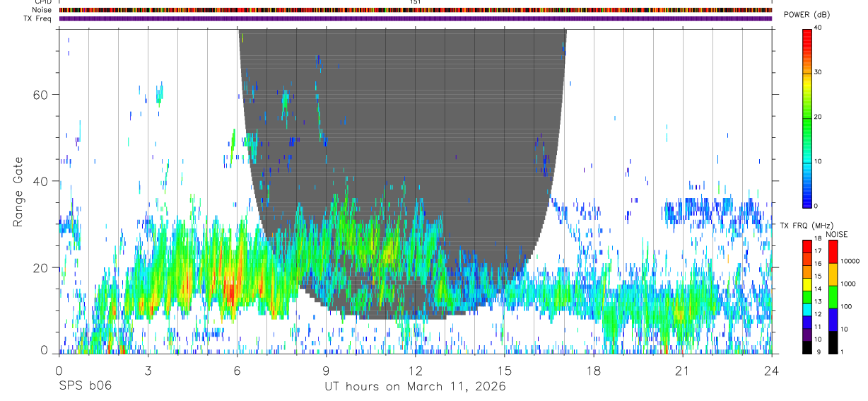Click the 3 tick on the UT hours axis
This screenshot has width=868, height=401.
148,370
